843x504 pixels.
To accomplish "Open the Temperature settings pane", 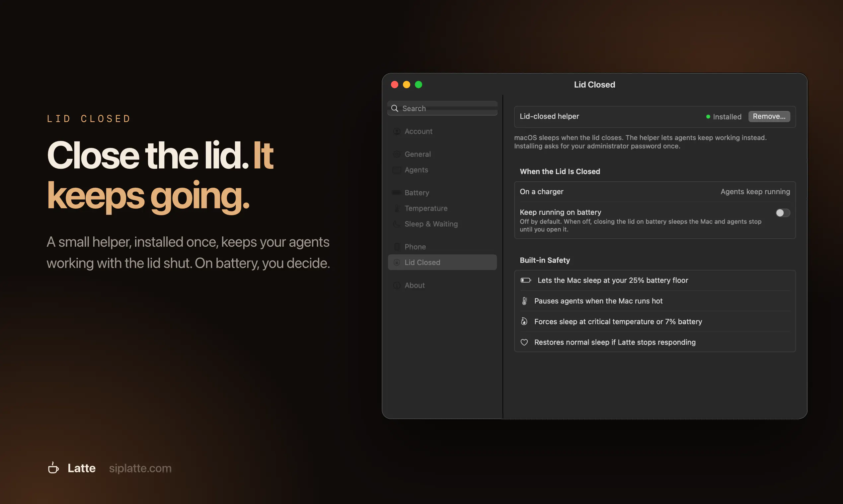I will (x=442, y=208).
